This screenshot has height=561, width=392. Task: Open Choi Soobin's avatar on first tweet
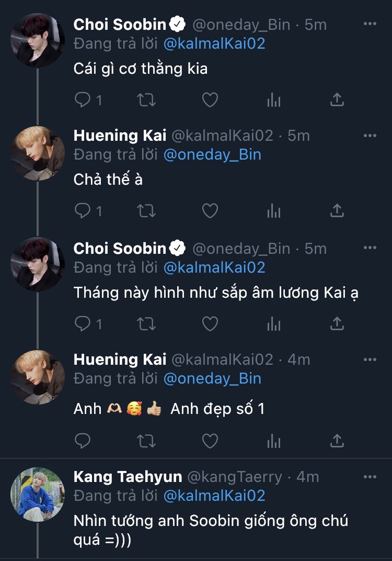38,41
